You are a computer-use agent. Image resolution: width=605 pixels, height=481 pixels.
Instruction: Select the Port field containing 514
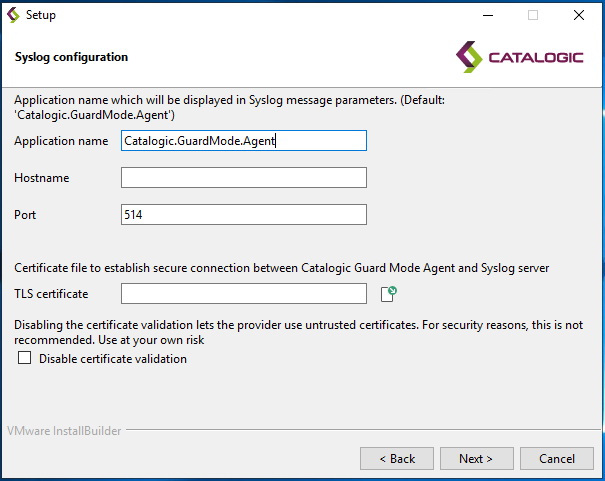[243, 215]
